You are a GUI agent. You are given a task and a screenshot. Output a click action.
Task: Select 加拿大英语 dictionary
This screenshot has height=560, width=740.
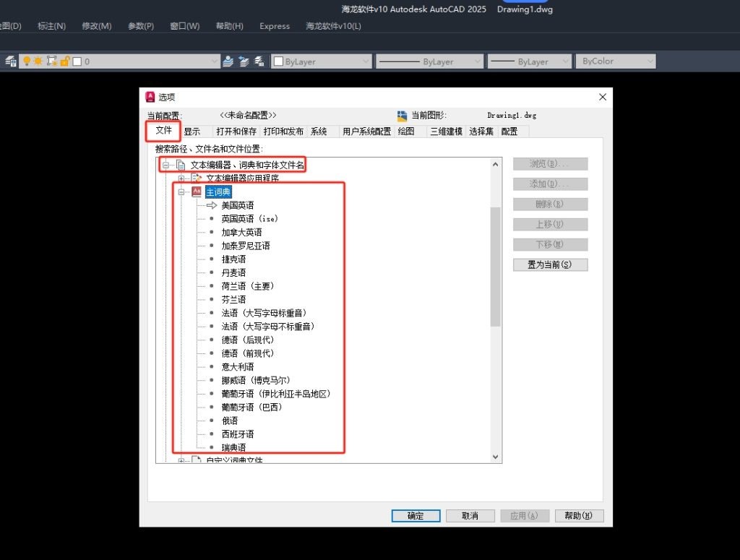click(x=241, y=232)
